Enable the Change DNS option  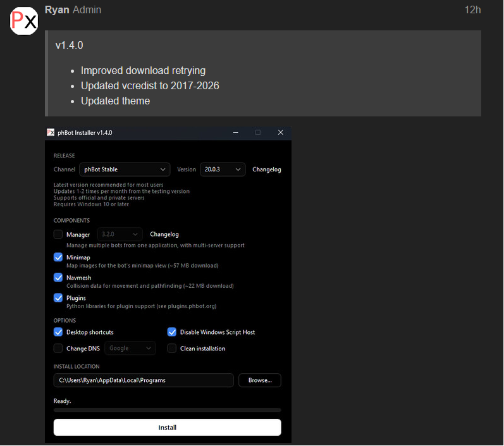coord(58,348)
